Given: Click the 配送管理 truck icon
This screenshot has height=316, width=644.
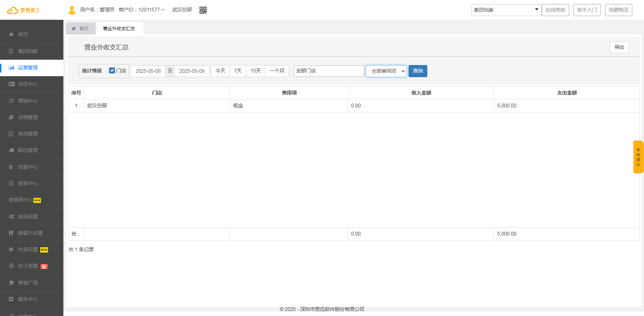Looking at the screenshot, I should click(x=11, y=150).
